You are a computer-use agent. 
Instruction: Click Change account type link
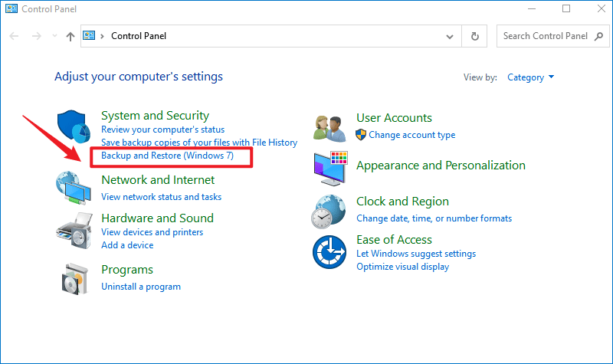pos(412,135)
